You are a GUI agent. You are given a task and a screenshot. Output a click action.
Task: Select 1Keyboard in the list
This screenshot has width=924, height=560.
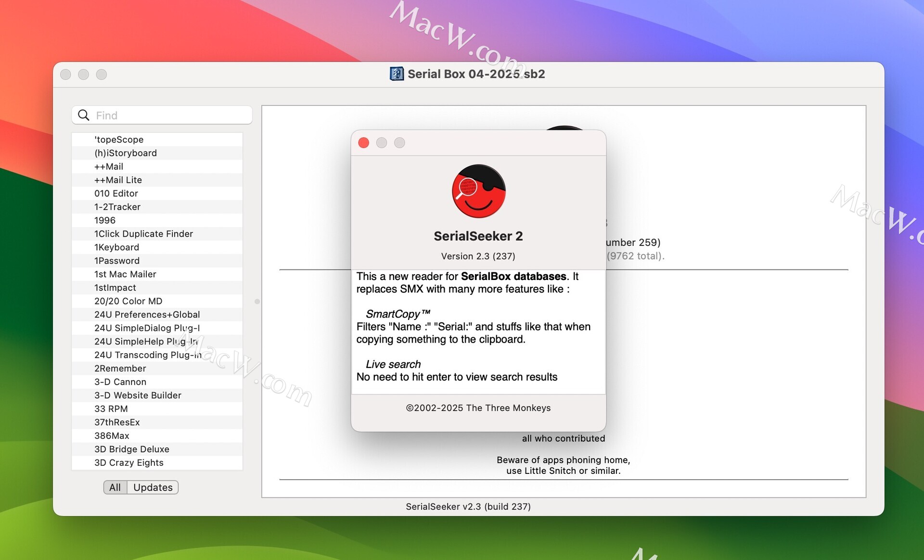[157, 247]
